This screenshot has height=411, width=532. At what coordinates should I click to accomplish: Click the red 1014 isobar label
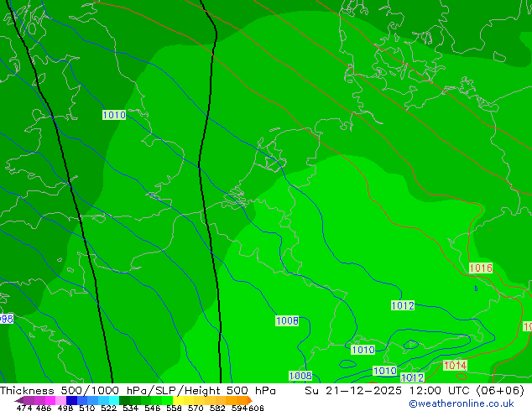456,365
